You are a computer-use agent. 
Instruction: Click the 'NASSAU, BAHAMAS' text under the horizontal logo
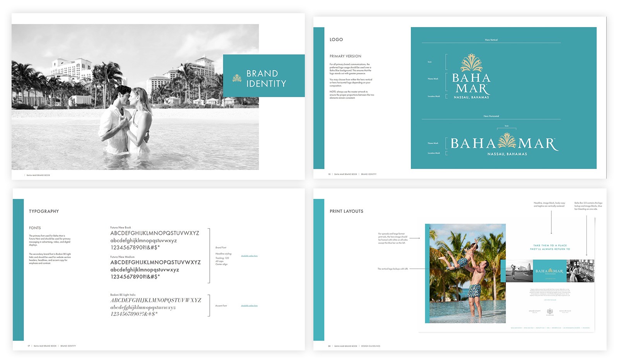[x=507, y=154]
